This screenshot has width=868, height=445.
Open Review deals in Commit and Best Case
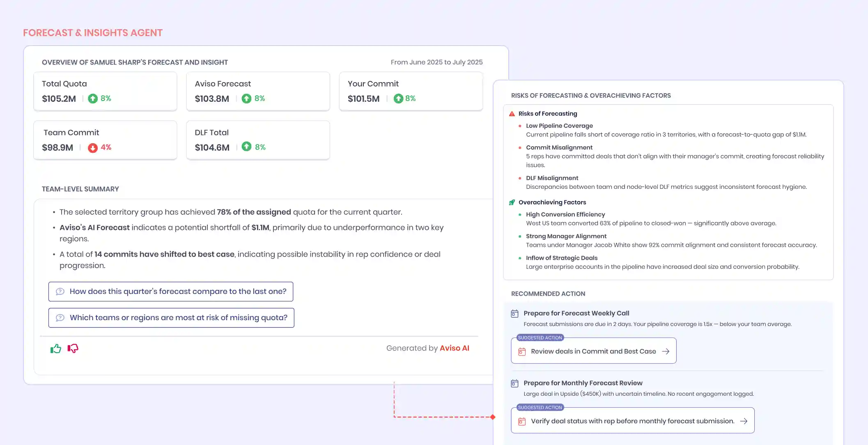[x=593, y=351]
